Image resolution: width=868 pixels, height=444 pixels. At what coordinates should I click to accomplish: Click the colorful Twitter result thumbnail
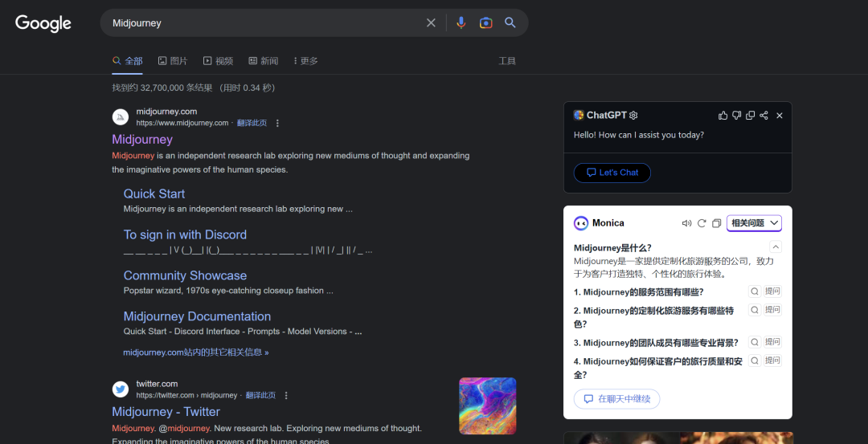click(487, 406)
